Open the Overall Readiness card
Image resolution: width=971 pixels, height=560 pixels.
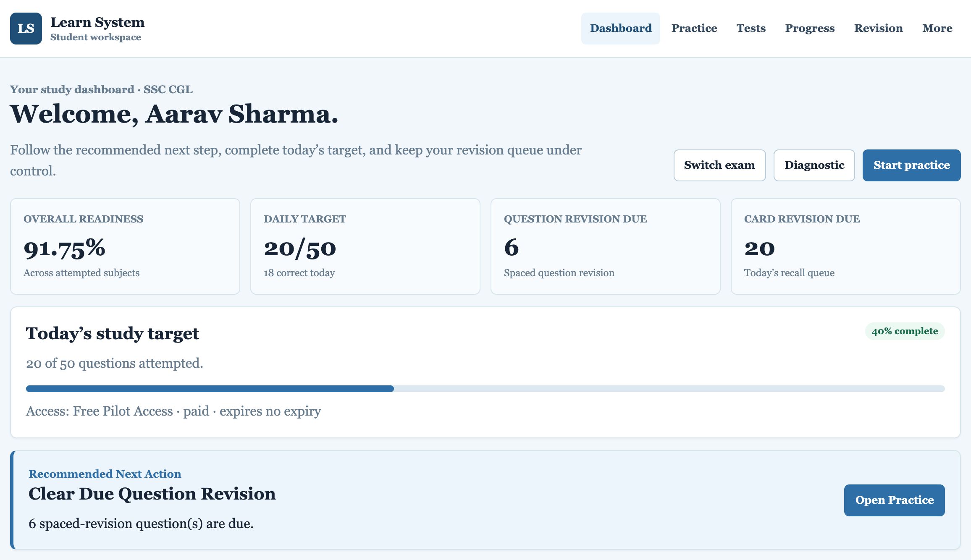tap(125, 246)
